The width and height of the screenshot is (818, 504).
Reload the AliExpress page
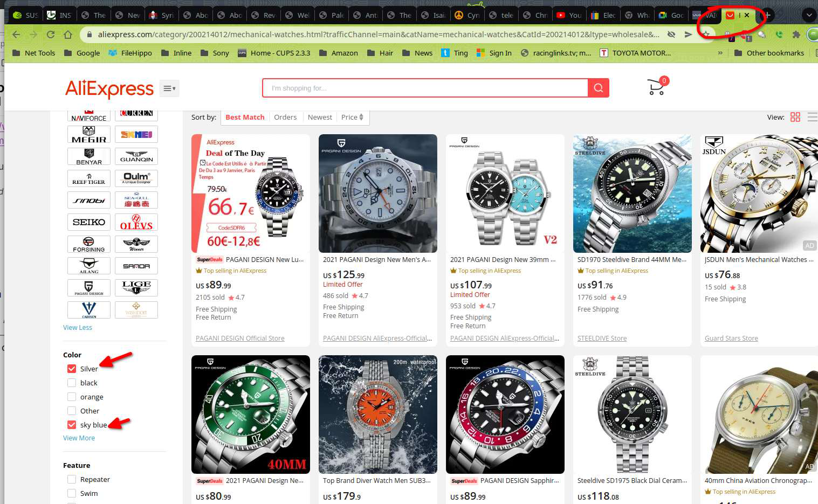(51, 34)
